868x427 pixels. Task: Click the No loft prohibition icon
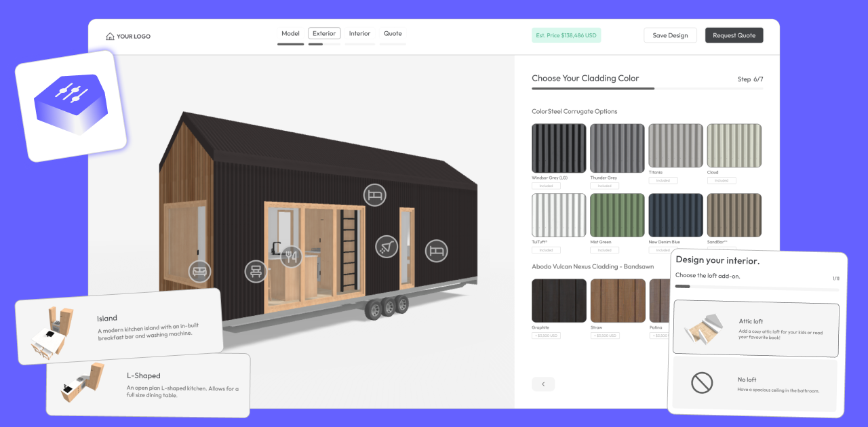pyautogui.click(x=702, y=382)
